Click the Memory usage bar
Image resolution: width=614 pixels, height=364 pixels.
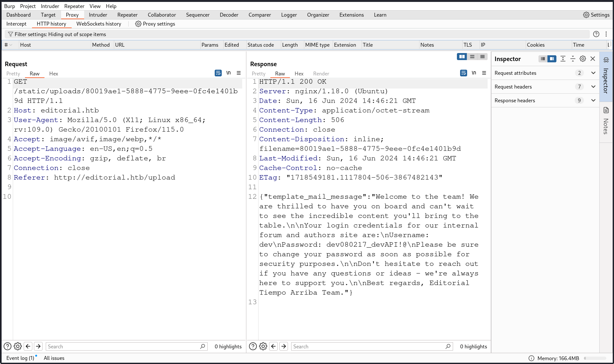[595, 358]
